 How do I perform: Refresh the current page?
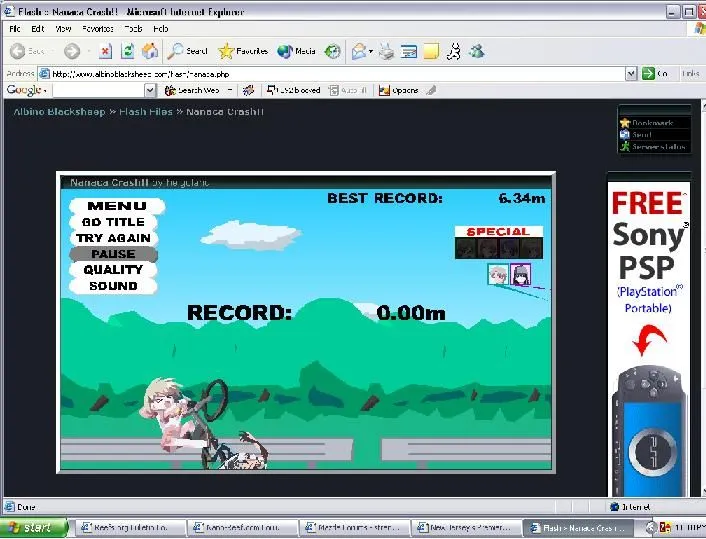[x=128, y=51]
